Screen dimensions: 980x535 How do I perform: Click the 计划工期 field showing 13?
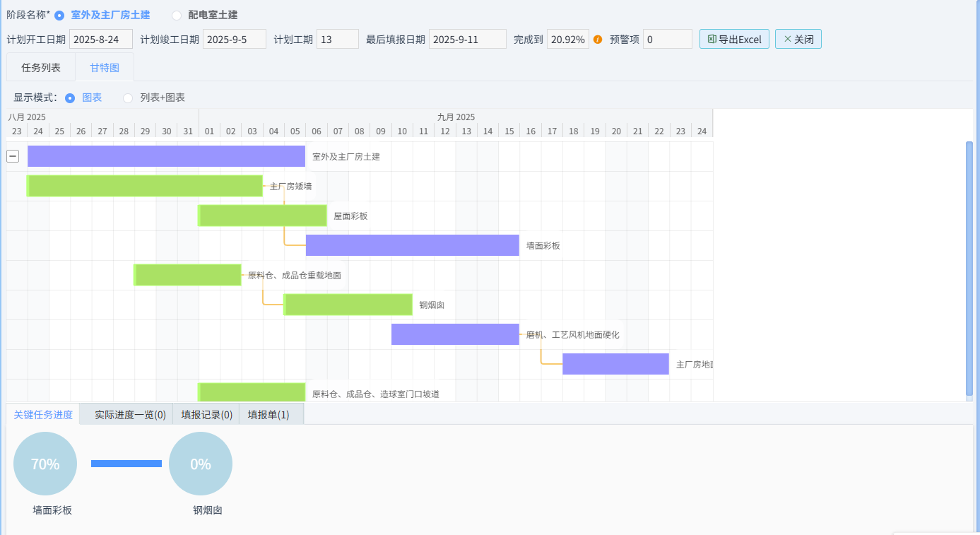pyautogui.click(x=338, y=39)
